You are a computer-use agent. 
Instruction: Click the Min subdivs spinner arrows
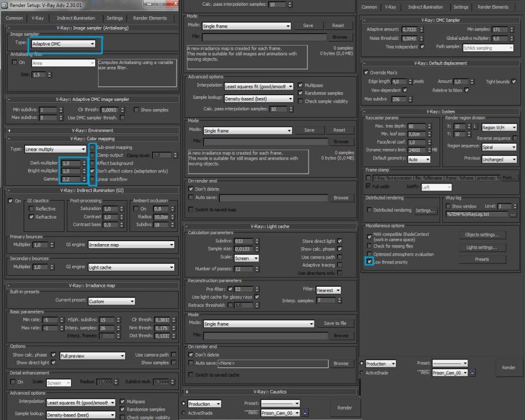point(61,110)
